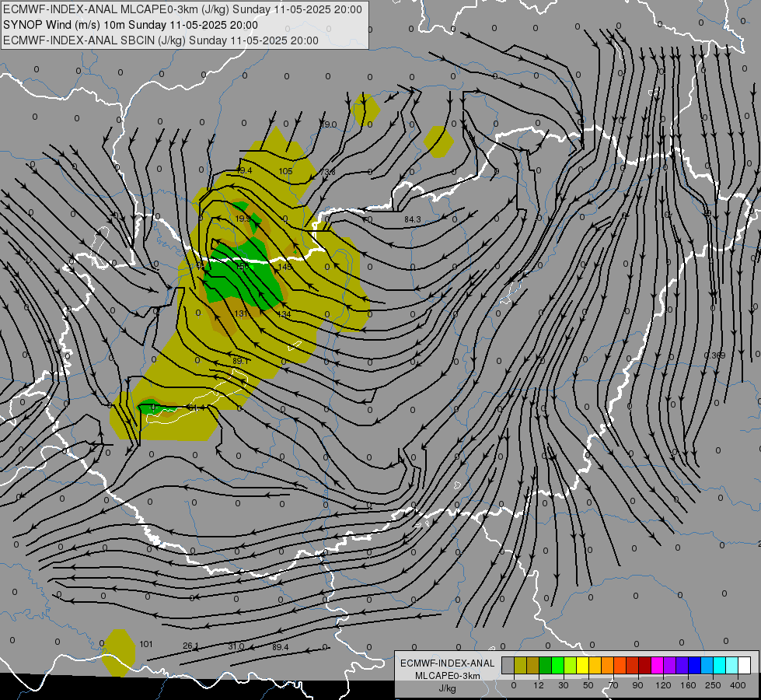761x700 pixels.
Task: Select the white legend swatch after 400
Action: click(x=745, y=665)
